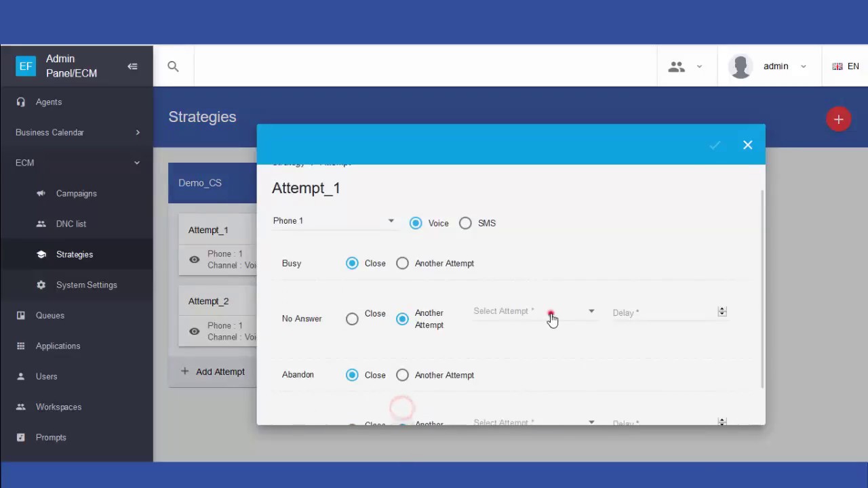Viewport: 868px width, 488px height.
Task: Click the EF logo icon
Action: (x=26, y=66)
